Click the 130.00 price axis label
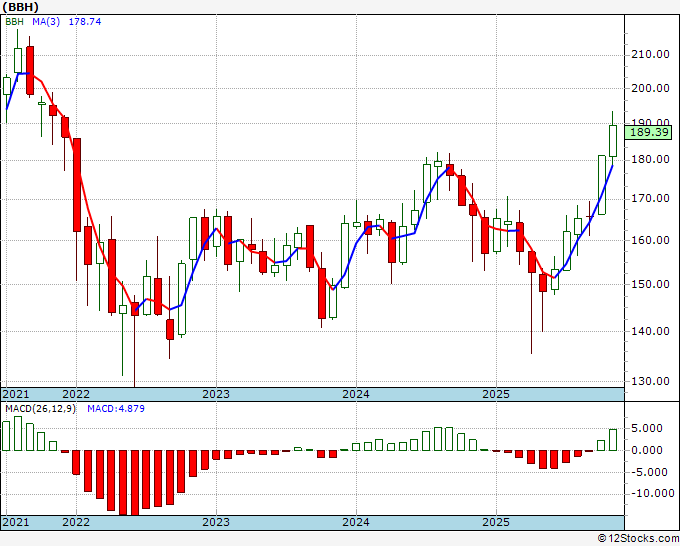 [x=649, y=381]
